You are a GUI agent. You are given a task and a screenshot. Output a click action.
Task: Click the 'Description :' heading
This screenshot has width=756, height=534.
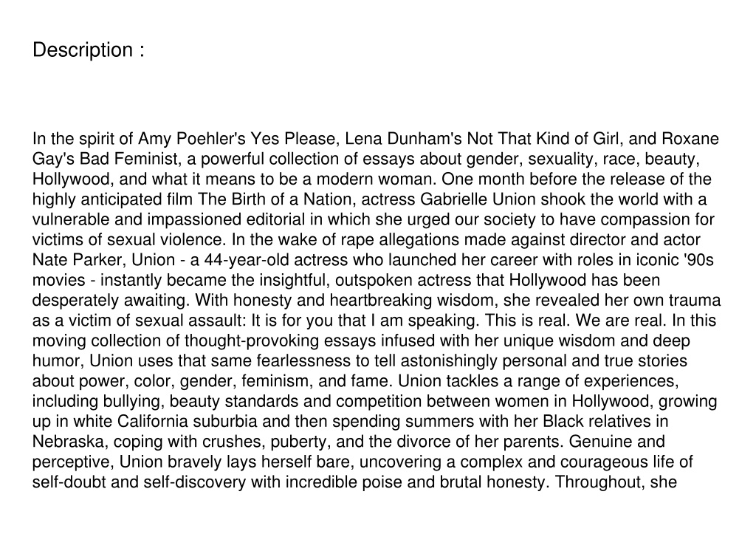89,49
